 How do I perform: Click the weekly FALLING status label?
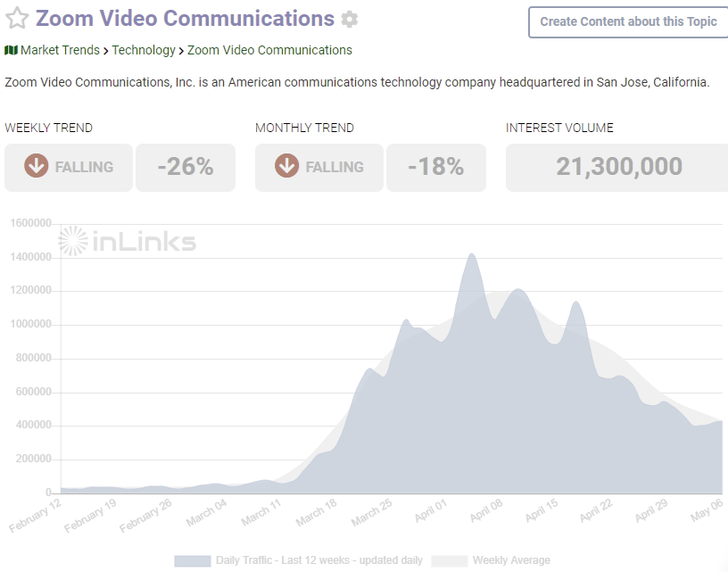tap(84, 167)
